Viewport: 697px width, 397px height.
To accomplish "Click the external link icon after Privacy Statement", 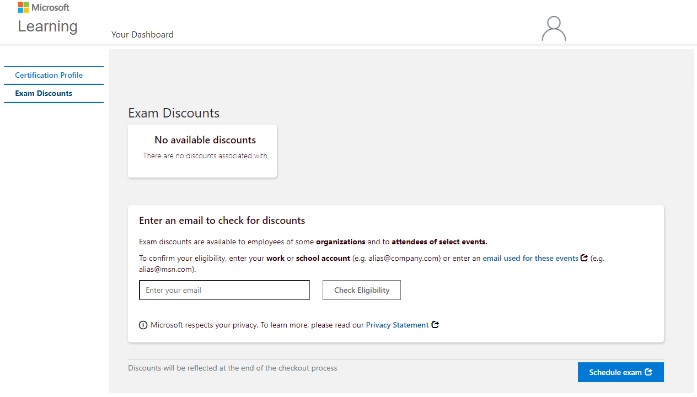I will (x=435, y=325).
